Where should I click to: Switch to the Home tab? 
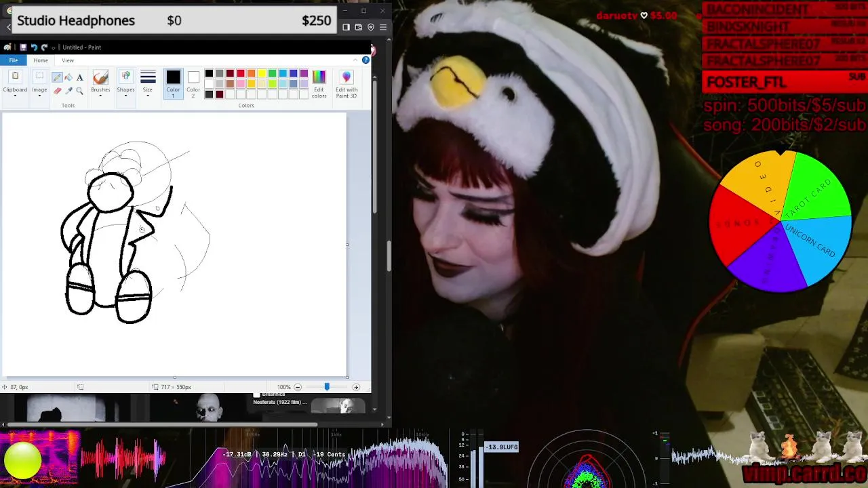click(41, 60)
